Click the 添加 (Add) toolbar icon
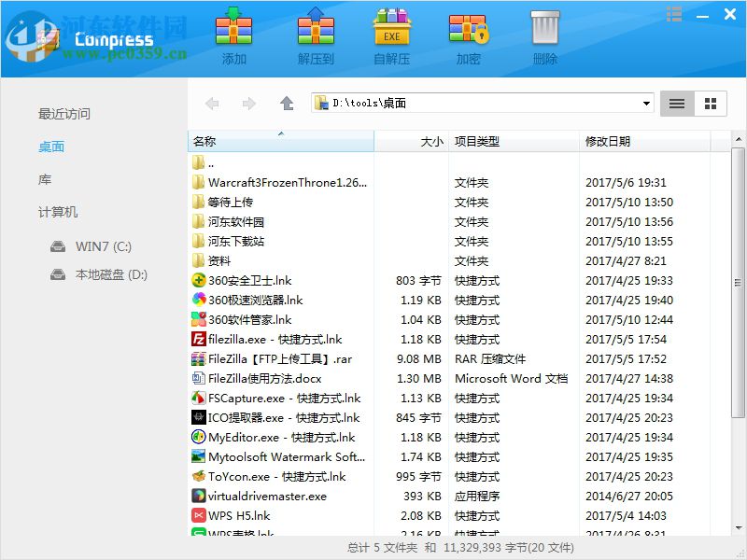Screen dimensions: 747x560 pyautogui.click(x=233, y=33)
